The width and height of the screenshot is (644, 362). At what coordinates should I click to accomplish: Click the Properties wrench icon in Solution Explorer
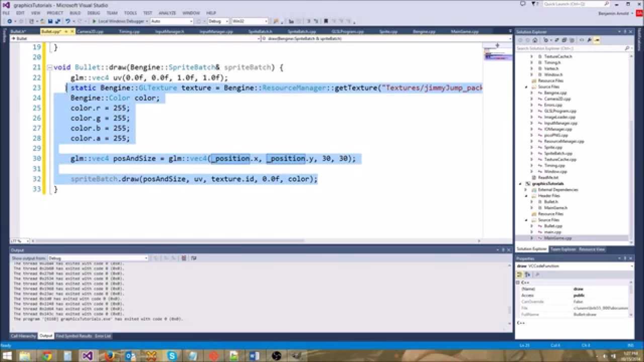(590, 40)
